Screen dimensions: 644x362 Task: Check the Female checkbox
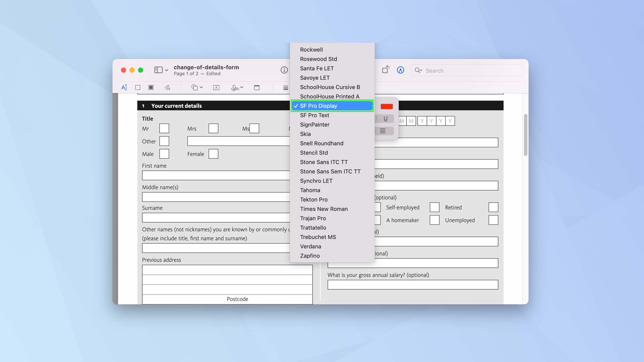pos(213,154)
